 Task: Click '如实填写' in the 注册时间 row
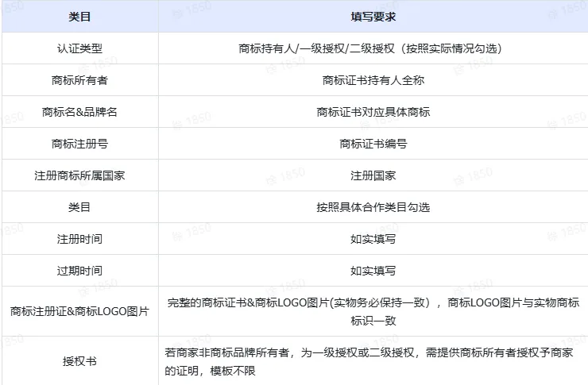(373, 239)
